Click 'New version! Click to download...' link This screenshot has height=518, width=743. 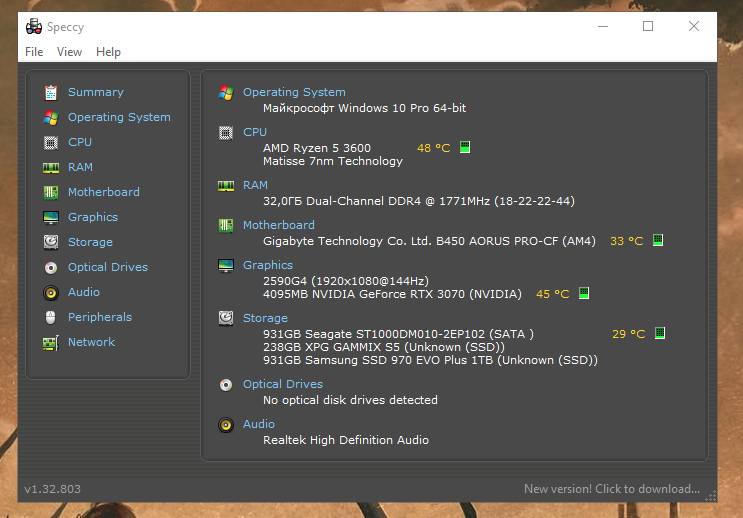(x=612, y=489)
